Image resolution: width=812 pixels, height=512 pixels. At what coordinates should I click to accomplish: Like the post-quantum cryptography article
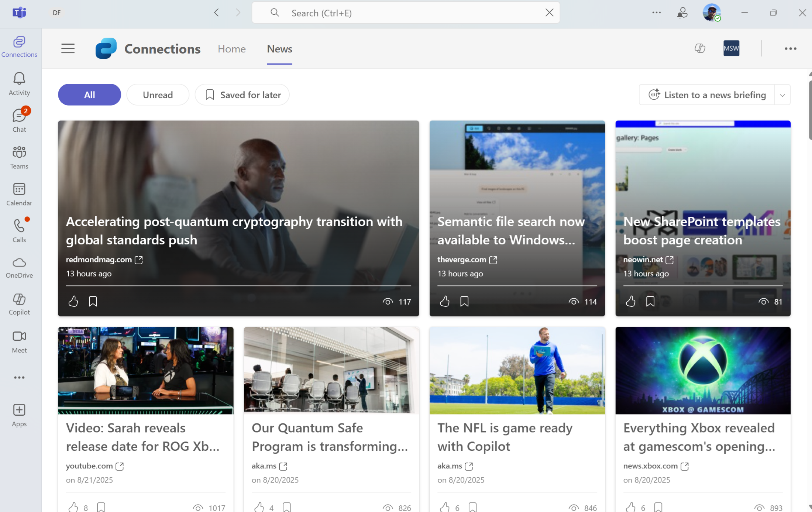click(73, 301)
